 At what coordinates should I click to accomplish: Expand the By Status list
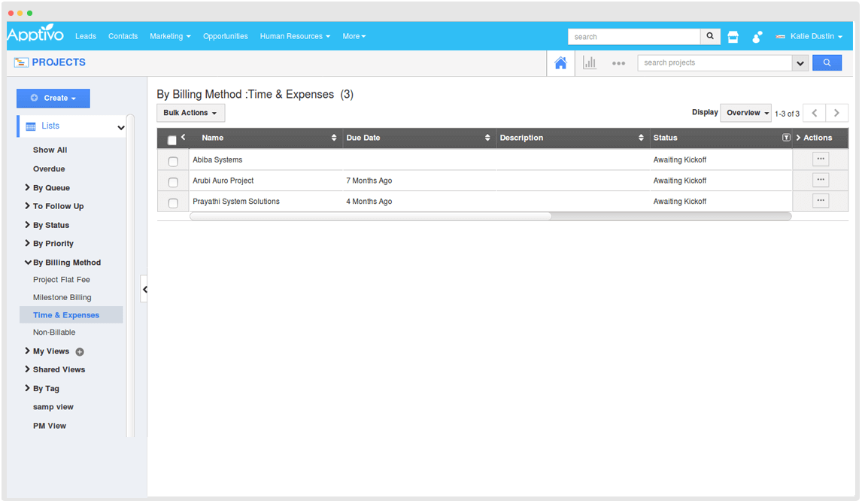pyautogui.click(x=50, y=225)
